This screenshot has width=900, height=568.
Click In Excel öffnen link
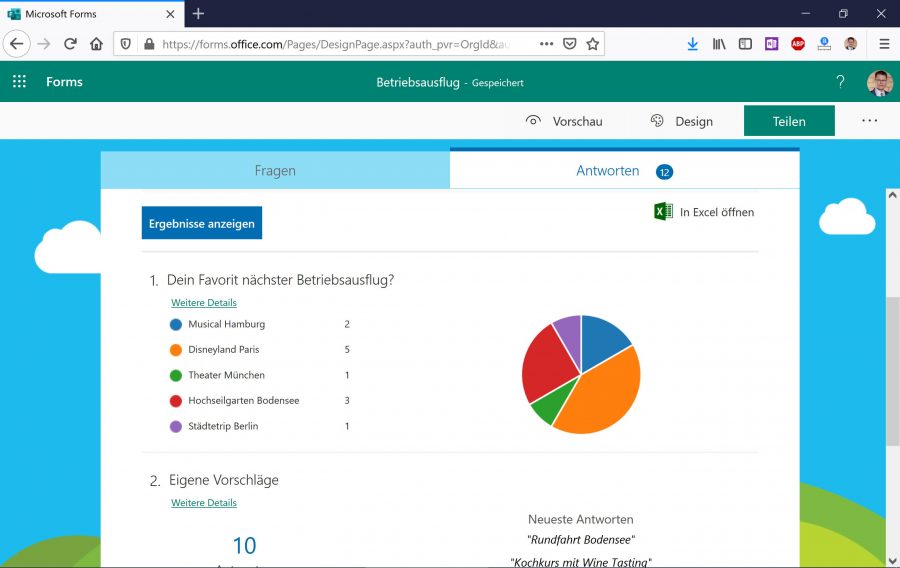tap(717, 212)
